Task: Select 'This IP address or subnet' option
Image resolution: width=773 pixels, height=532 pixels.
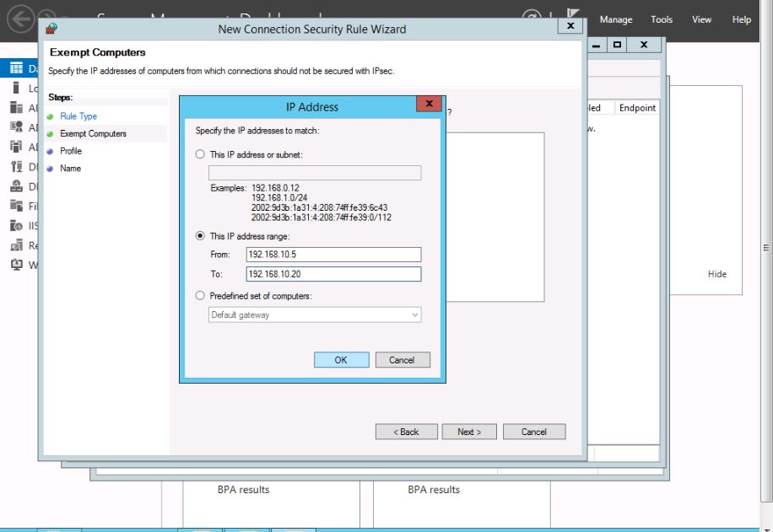Action: [x=200, y=155]
